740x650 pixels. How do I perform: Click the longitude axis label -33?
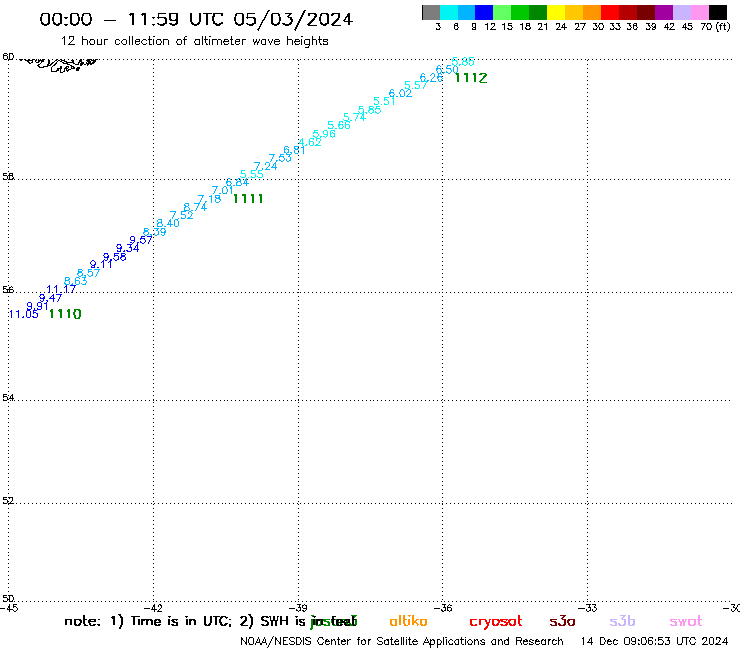(588, 608)
